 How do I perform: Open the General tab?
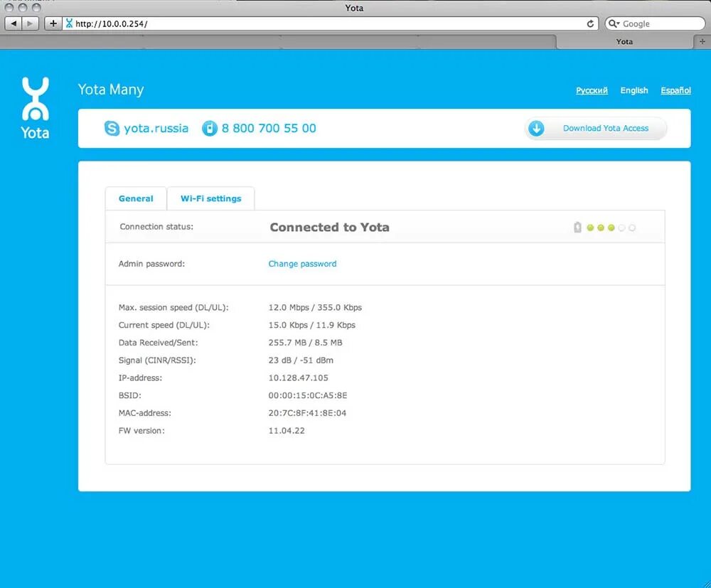click(136, 198)
